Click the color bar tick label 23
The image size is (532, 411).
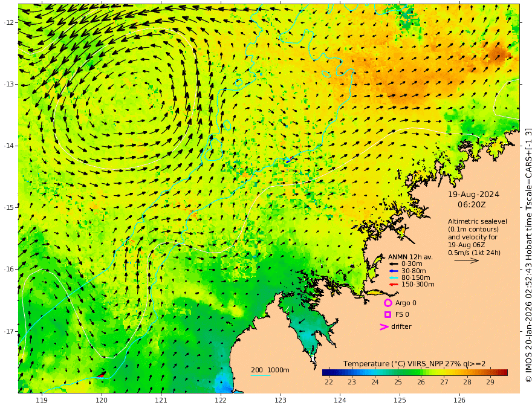351,382
